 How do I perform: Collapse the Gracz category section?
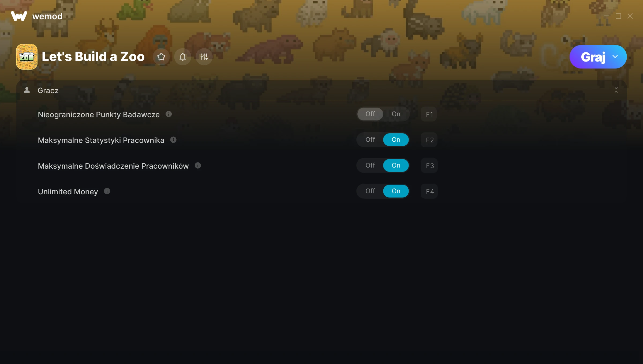(x=616, y=90)
